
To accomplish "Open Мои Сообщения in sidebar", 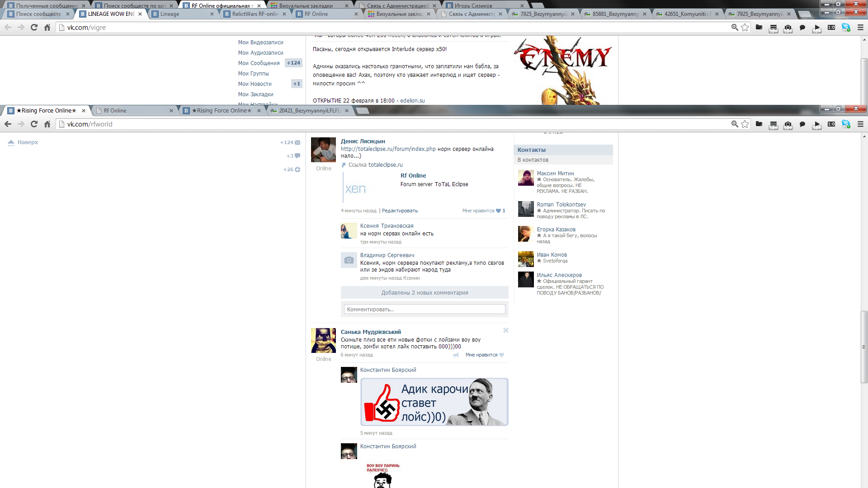I will (x=259, y=63).
